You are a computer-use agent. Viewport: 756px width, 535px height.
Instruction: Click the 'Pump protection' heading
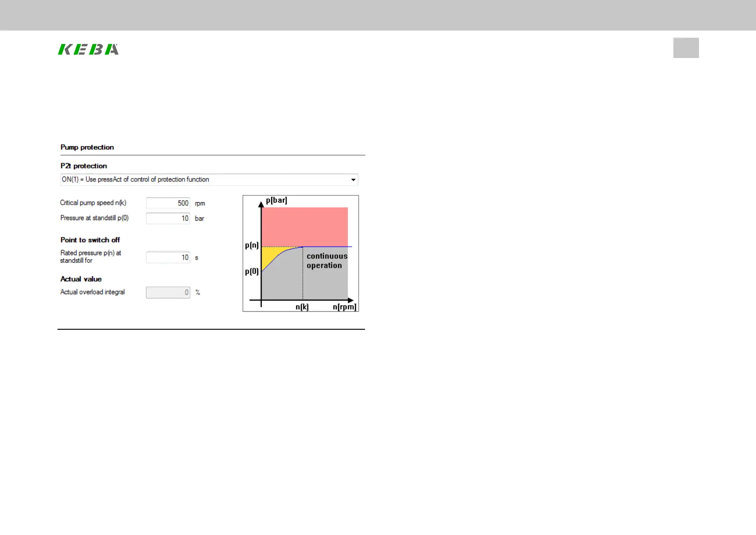click(x=87, y=147)
